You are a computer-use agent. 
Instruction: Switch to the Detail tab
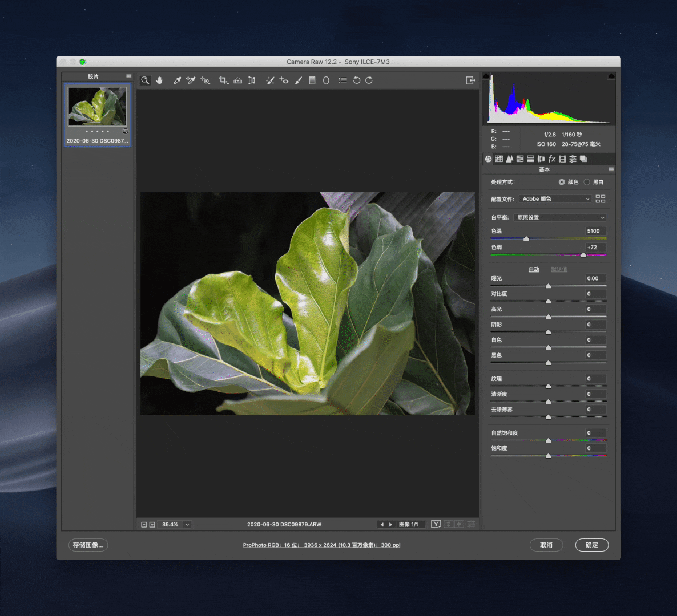[510, 159]
